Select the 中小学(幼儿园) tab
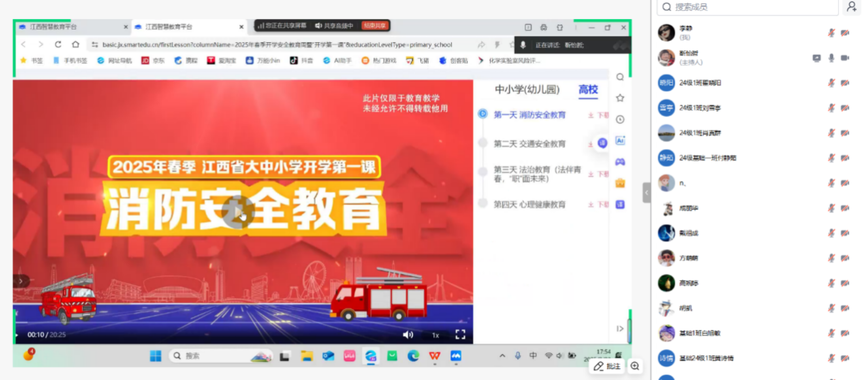Screen dimensions: 868x380 coord(527,90)
